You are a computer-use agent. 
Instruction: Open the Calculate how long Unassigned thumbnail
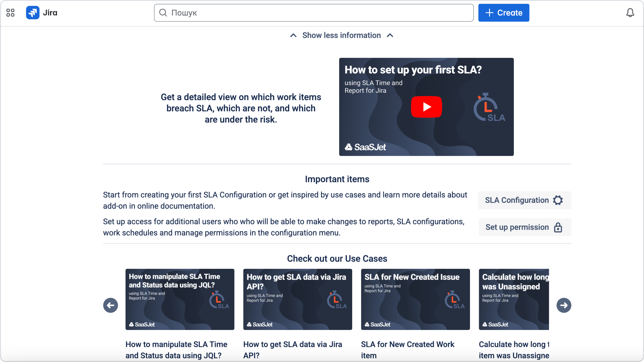tap(514, 299)
